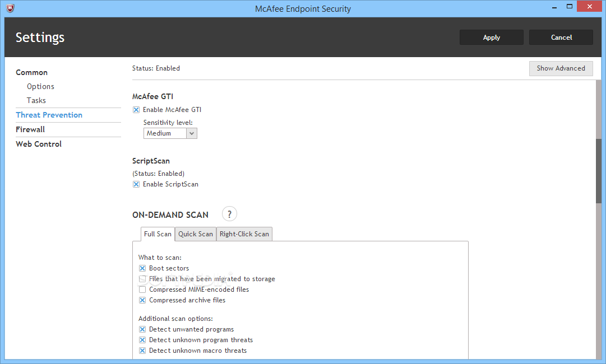
Task: Switch to the Full Scan tab
Action: pos(158,234)
